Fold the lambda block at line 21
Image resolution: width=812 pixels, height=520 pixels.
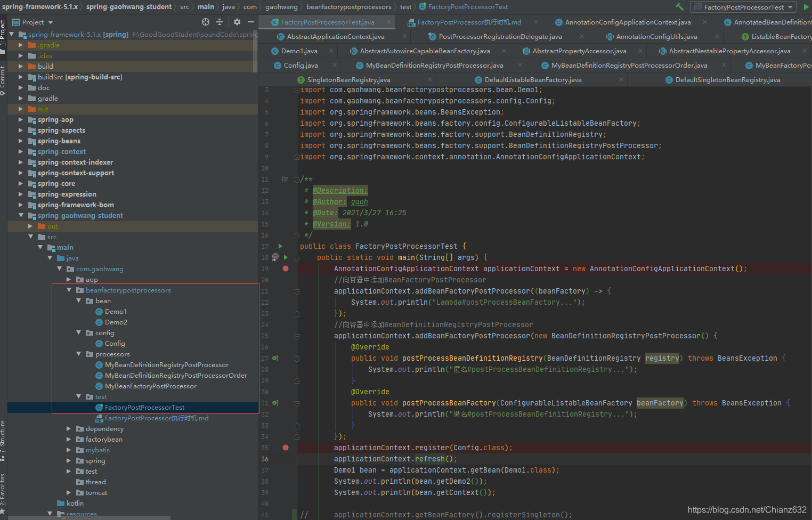(x=297, y=291)
